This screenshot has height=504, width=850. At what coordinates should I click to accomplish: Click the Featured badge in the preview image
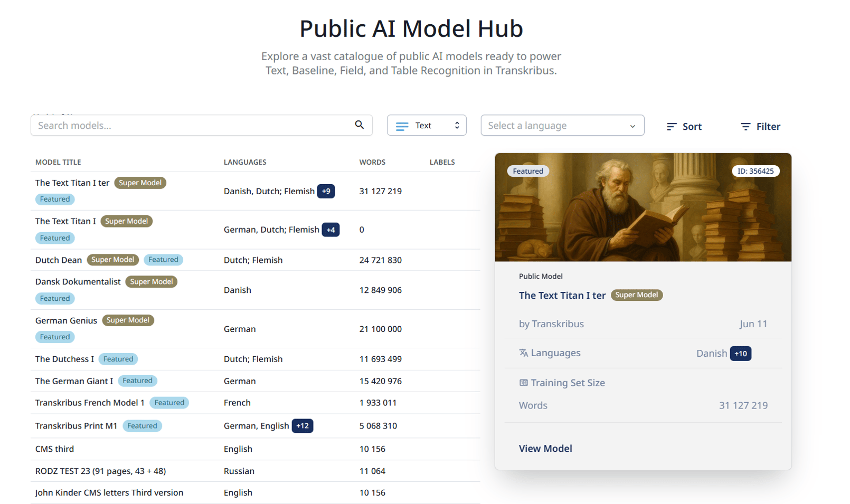[528, 170]
